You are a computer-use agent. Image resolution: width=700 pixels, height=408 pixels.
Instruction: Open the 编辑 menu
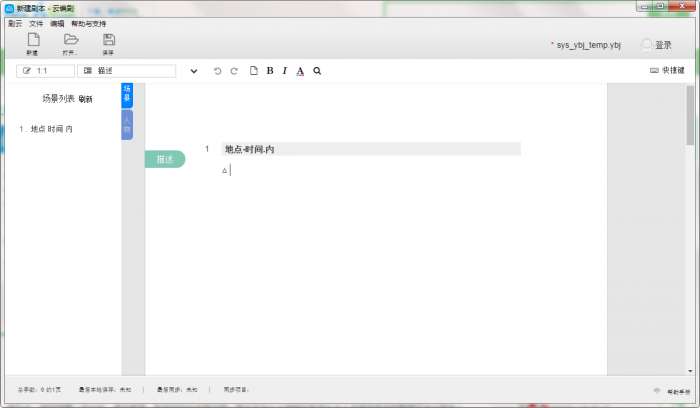pos(57,24)
